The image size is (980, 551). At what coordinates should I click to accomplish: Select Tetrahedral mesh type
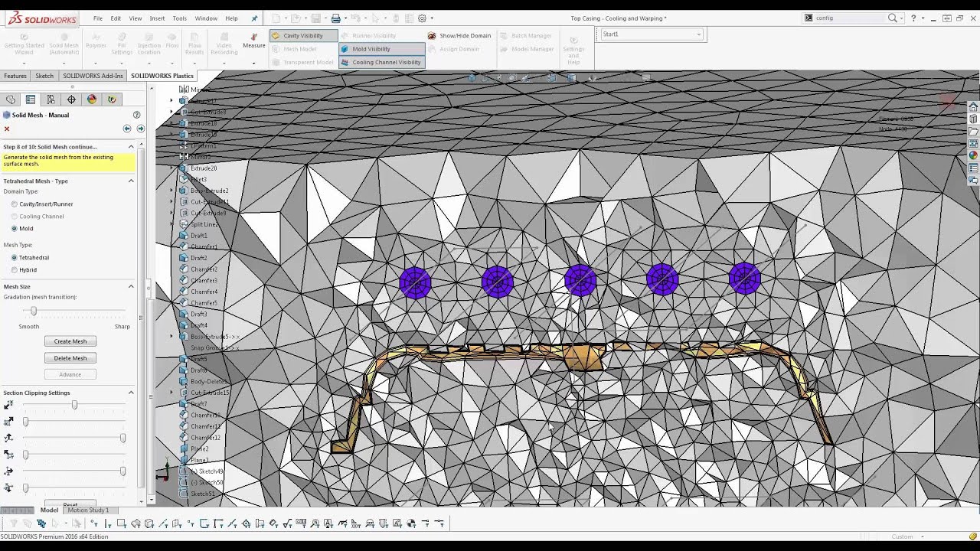(x=15, y=258)
